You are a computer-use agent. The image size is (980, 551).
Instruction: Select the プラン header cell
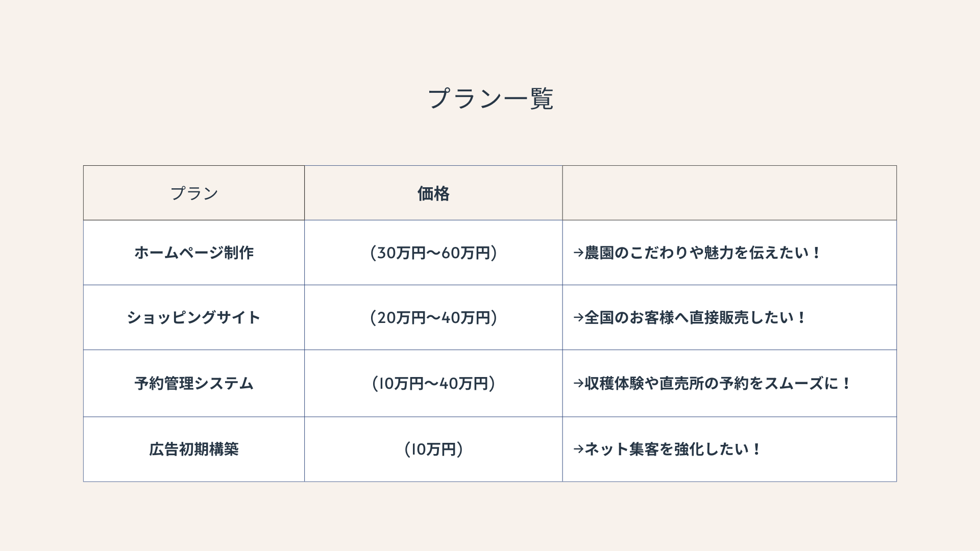click(194, 193)
